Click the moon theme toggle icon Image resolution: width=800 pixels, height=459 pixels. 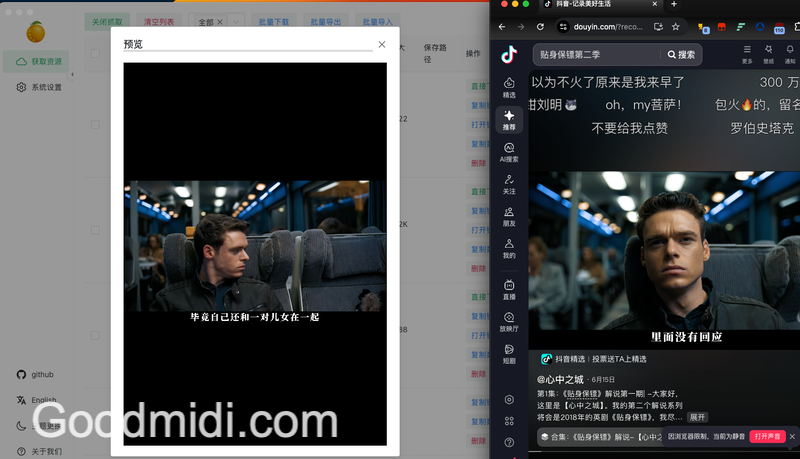pyautogui.click(x=21, y=425)
